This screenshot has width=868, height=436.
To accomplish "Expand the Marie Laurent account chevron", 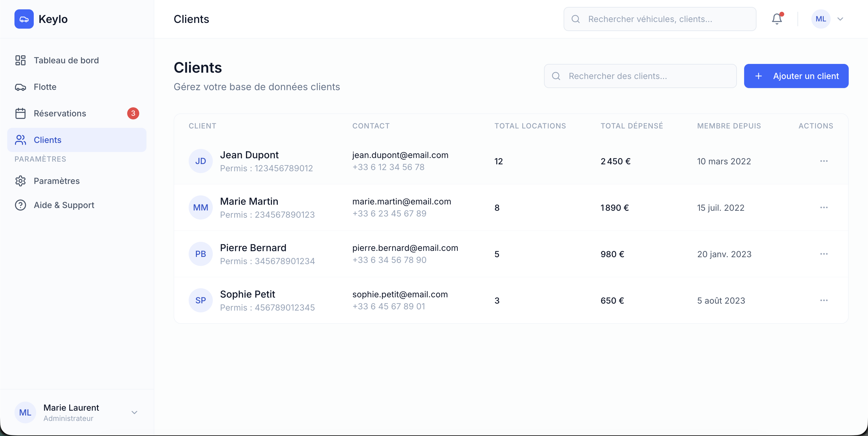I will 134,412.
